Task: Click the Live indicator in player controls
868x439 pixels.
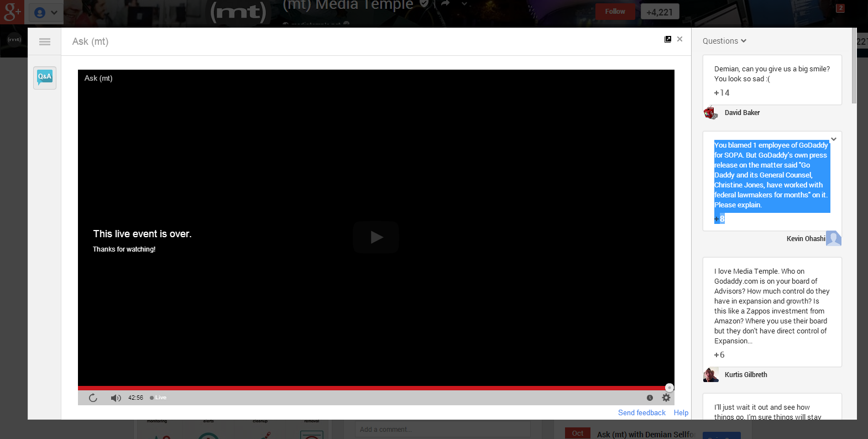Action: (x=158, y=398)
